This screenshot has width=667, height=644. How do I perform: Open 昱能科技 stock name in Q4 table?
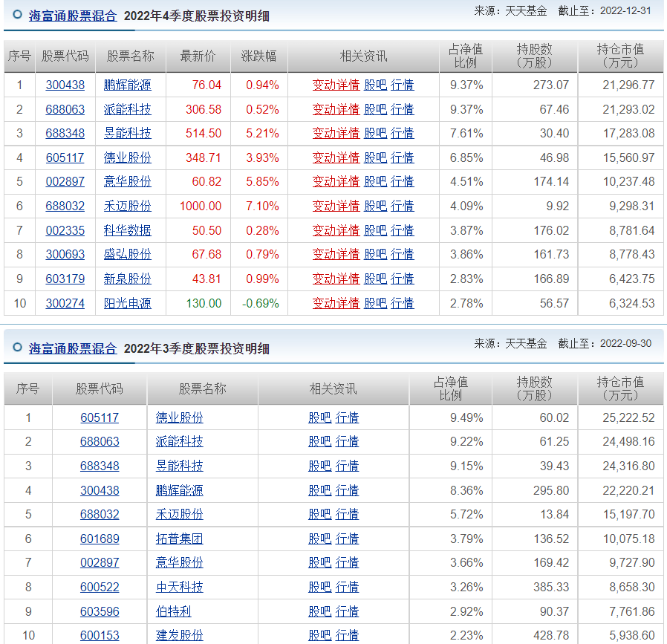point(128,133)
